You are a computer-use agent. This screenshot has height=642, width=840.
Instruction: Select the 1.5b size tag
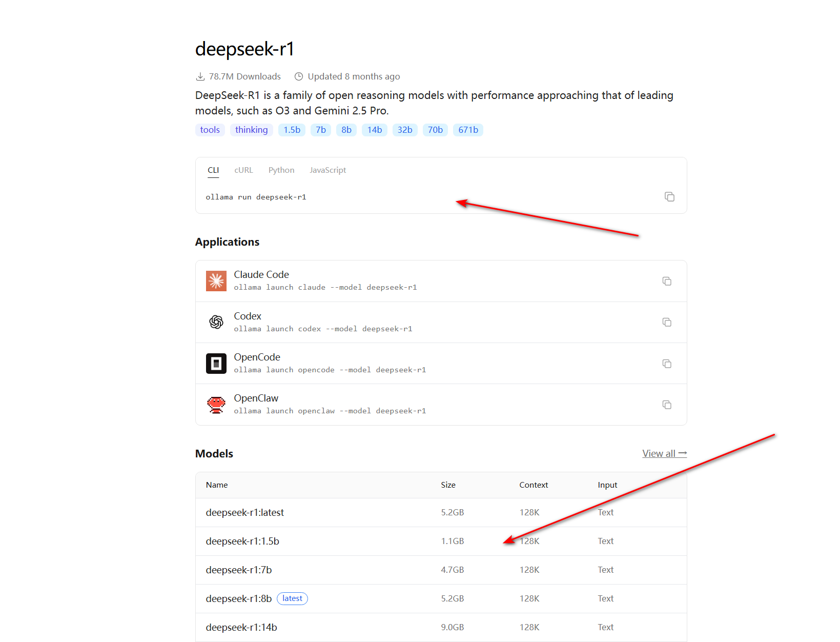[x=292, y=130]
